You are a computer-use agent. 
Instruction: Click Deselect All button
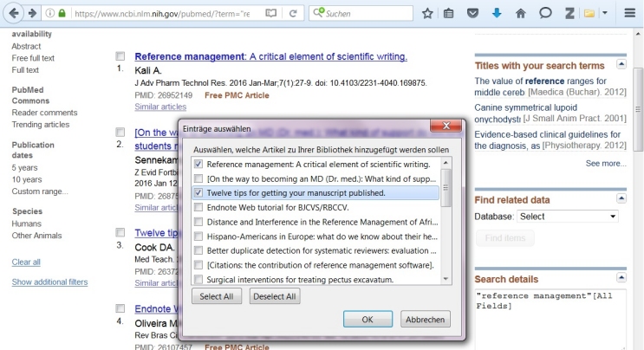click(x=275, y=296)
